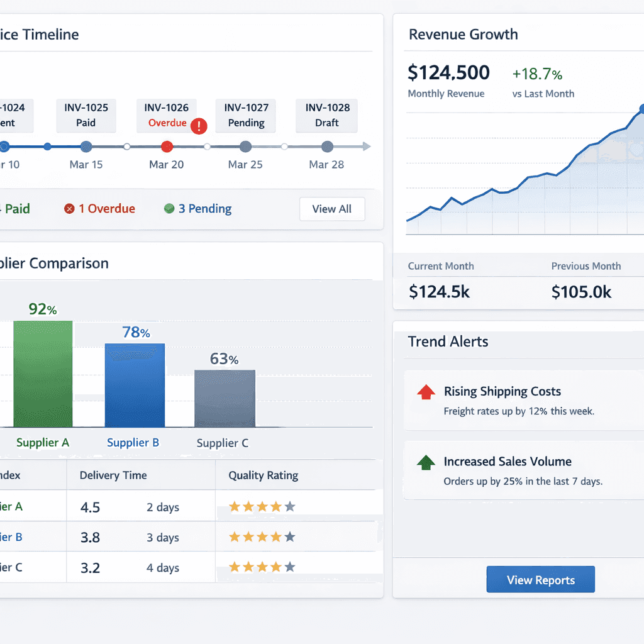Click the Orders up by 25% text
Screen dimensions: 644x644
click(x=523, y=481)
